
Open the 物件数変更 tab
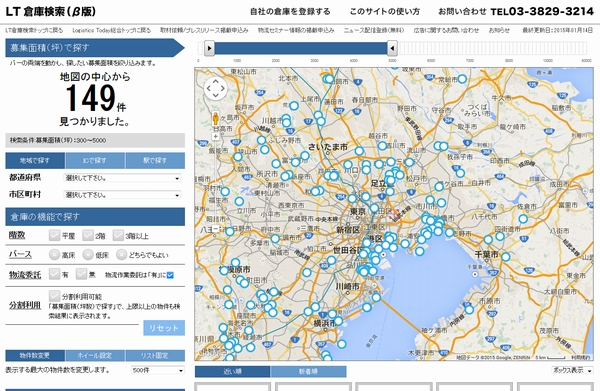click(x=35, y=355)
